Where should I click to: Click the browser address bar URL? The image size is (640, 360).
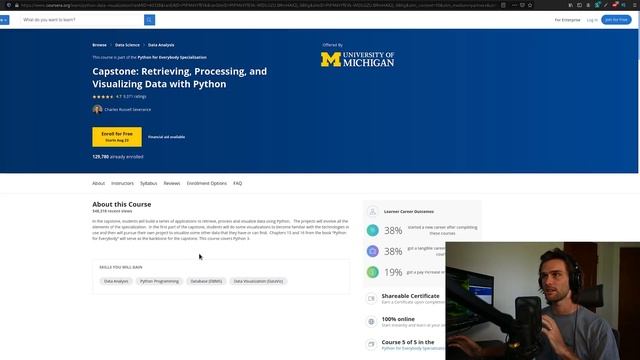257,5
